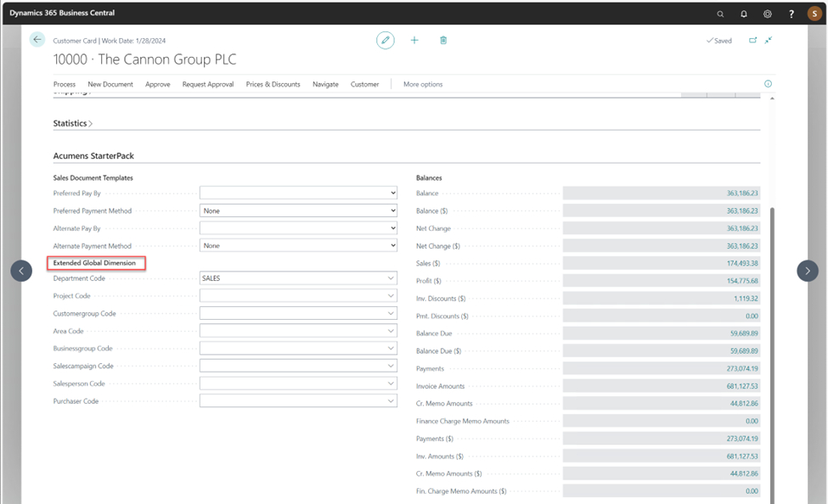828x504 pixels.
Task: Open the Navigate menu
Action: pos(325,85)
